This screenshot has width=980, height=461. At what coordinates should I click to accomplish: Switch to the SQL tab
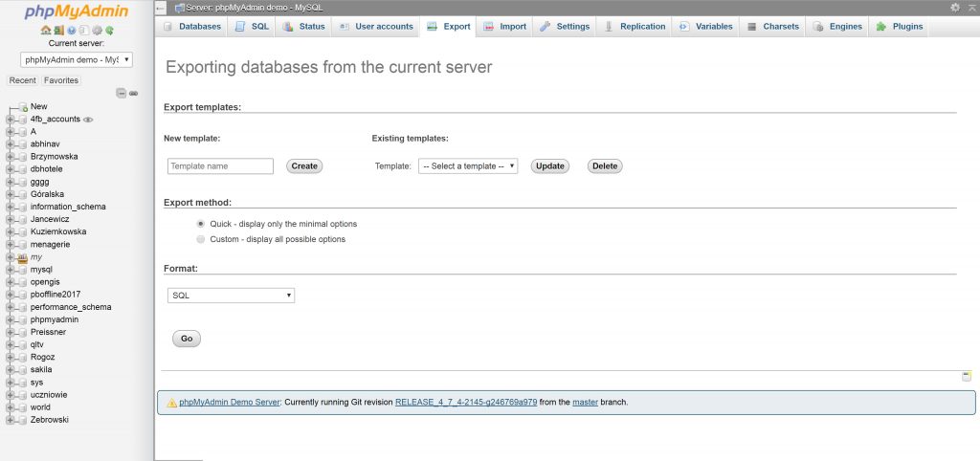(x=252, y=26)
